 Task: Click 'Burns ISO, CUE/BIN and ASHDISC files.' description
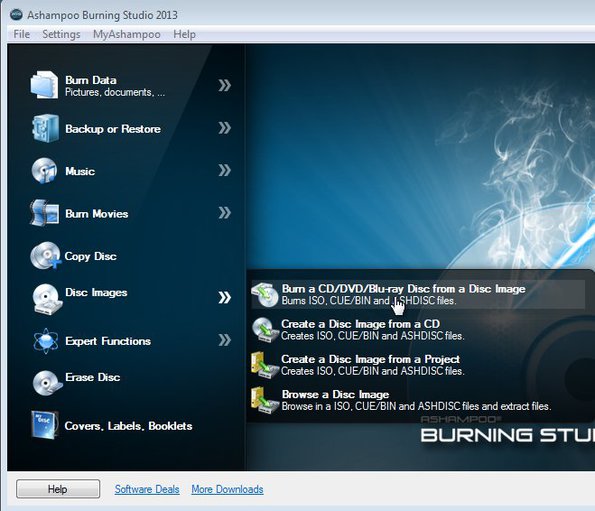point(369,301)
